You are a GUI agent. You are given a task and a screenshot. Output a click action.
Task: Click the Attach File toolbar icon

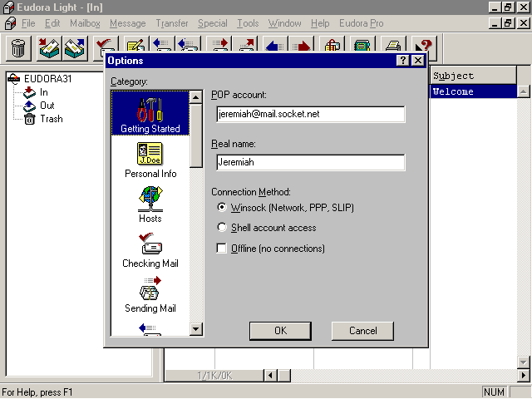332,45
